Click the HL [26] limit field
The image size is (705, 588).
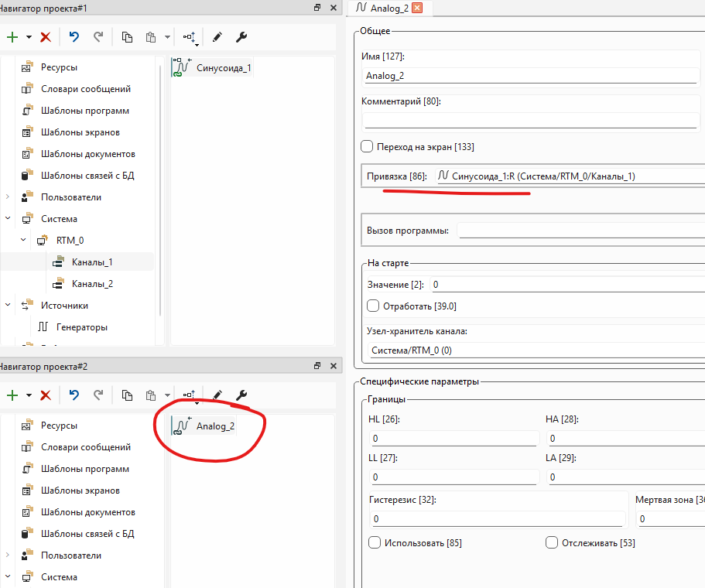click(454, 439)
